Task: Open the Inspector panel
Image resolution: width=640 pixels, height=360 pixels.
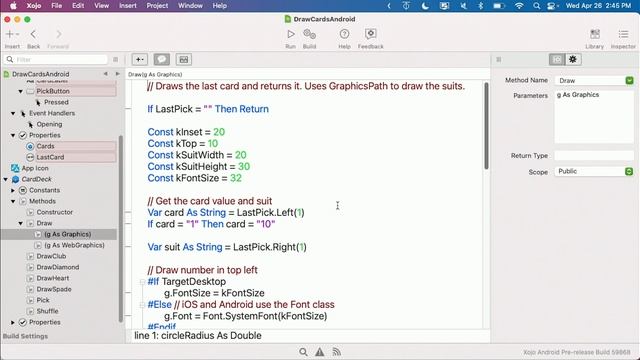Action: pos(623,34)
